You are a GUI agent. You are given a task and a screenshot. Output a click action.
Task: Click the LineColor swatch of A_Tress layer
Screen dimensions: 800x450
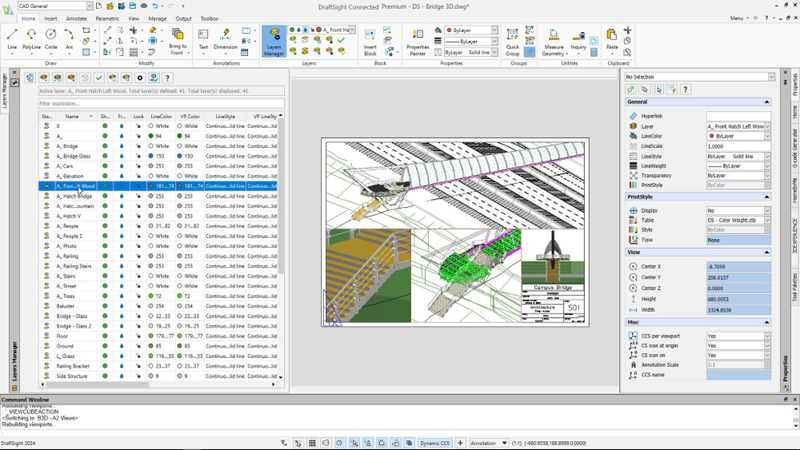click(151, 296)
